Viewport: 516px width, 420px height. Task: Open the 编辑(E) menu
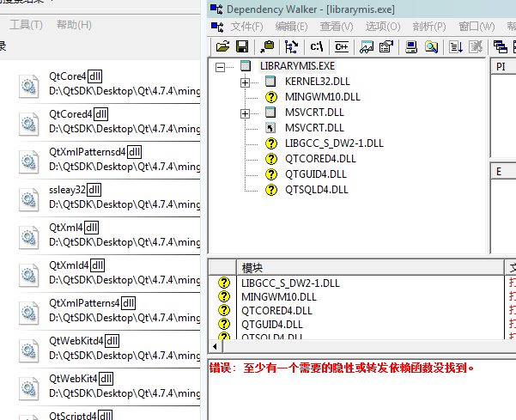pos(291,27)
